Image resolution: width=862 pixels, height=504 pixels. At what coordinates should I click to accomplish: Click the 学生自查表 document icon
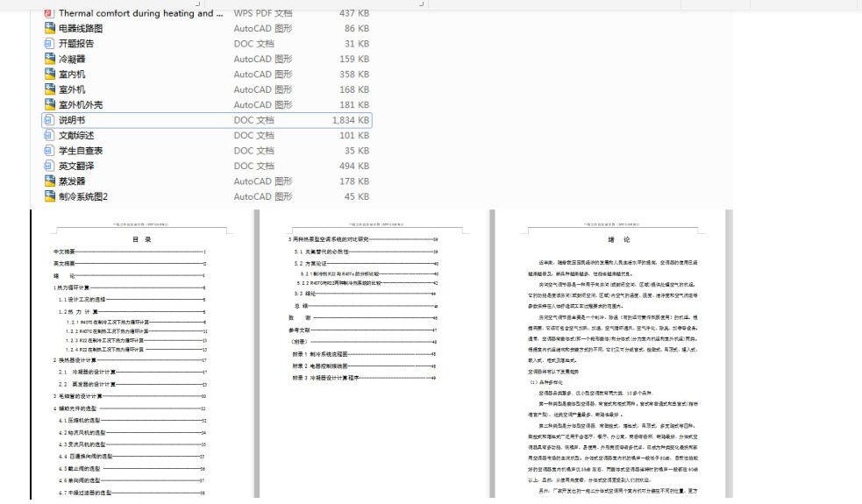[49, 151]
